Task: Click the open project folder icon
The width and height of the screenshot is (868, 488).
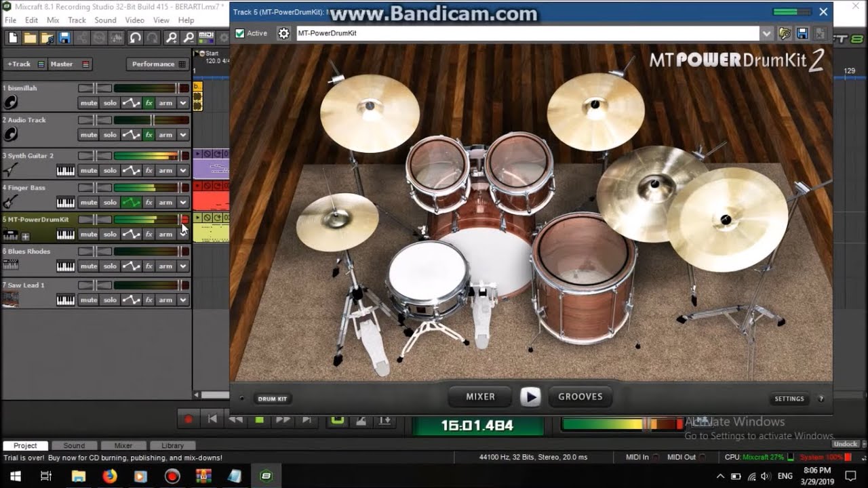Action: pyautogui.click(x=31, y=37)
